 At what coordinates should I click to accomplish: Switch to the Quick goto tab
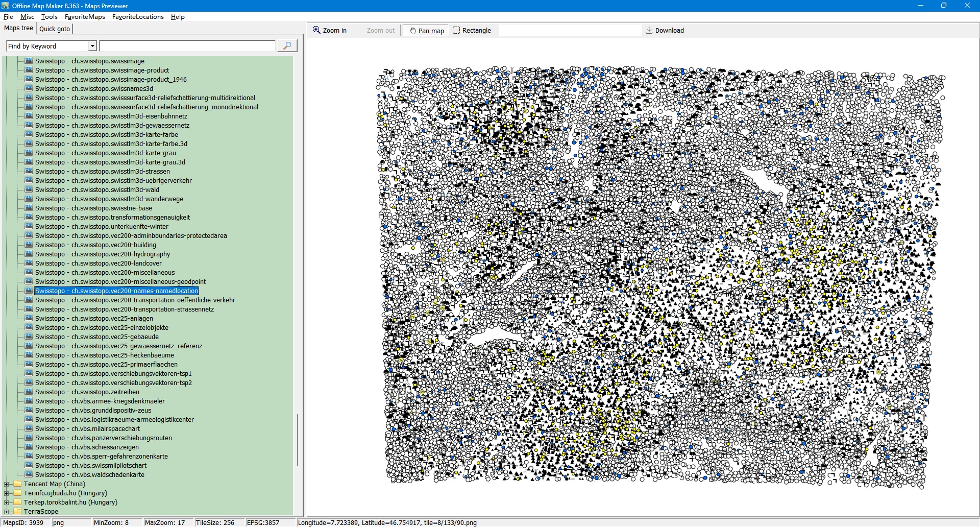[55, 29]
